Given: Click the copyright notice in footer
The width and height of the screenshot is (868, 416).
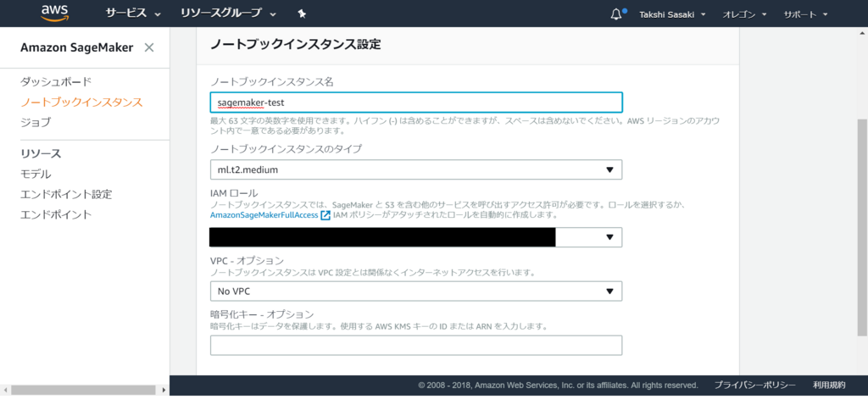Looking at the screenshot, I should [x=558, y=385].
